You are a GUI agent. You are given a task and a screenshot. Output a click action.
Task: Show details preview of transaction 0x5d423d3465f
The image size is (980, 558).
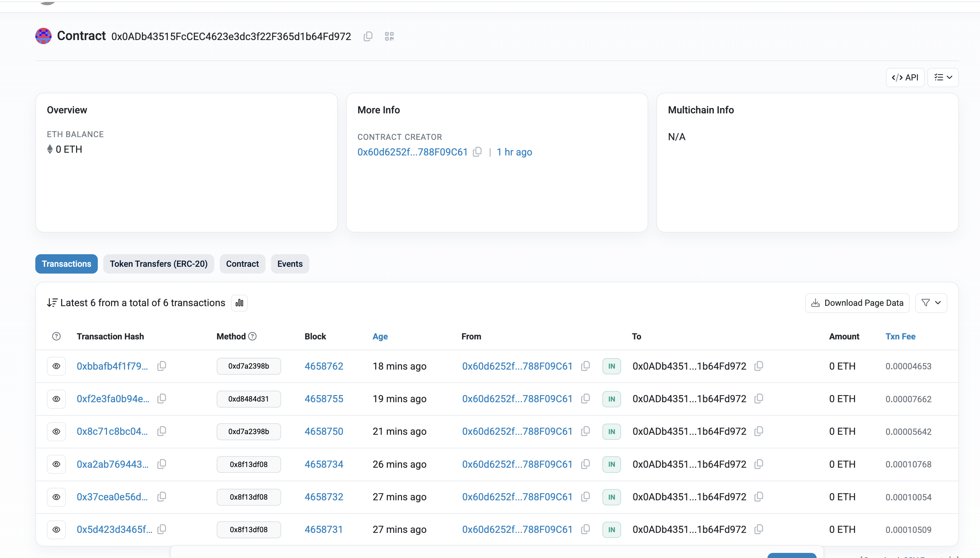pos(56,529)
